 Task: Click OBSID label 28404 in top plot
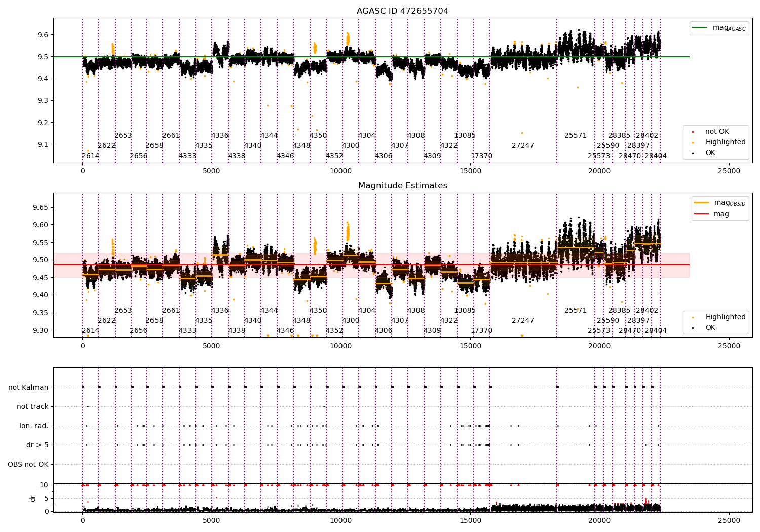(656, 156)
